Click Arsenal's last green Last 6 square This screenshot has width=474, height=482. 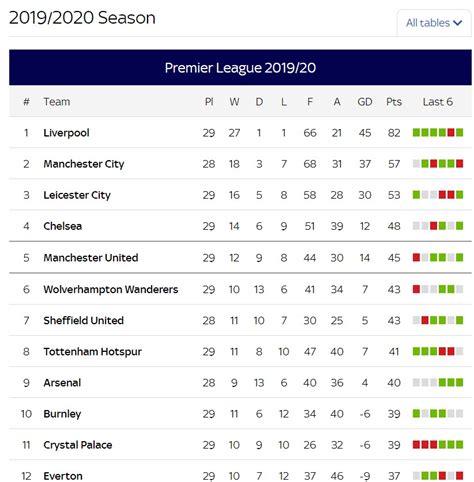[x=459, y=382]
